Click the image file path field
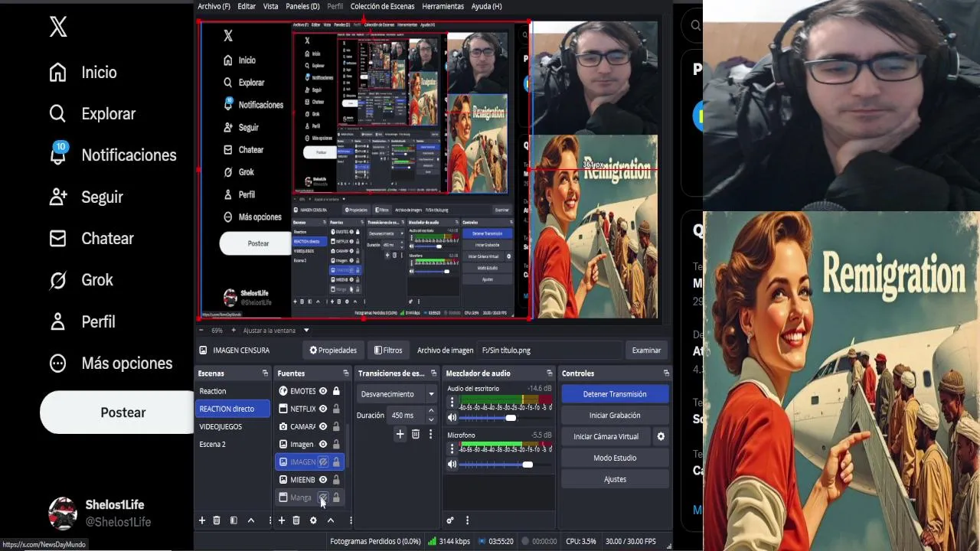 [x=550, y=350]
